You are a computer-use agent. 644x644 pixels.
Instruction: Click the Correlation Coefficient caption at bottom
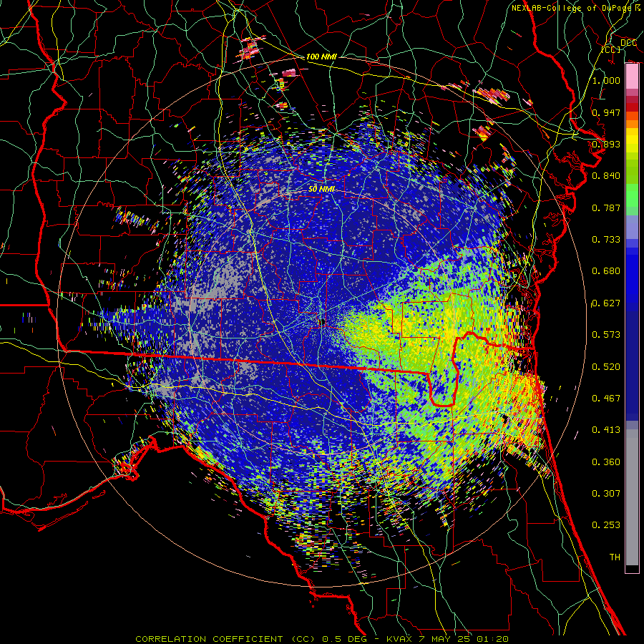point(322,639)
